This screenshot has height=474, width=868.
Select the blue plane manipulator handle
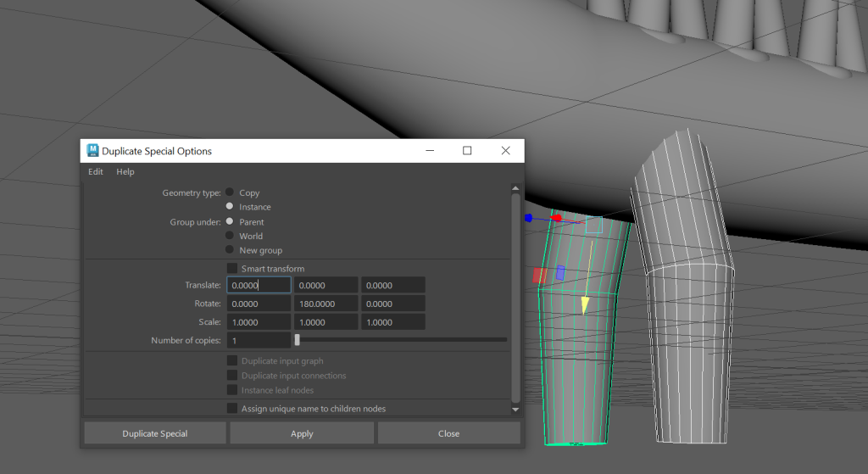coord(560,272)
